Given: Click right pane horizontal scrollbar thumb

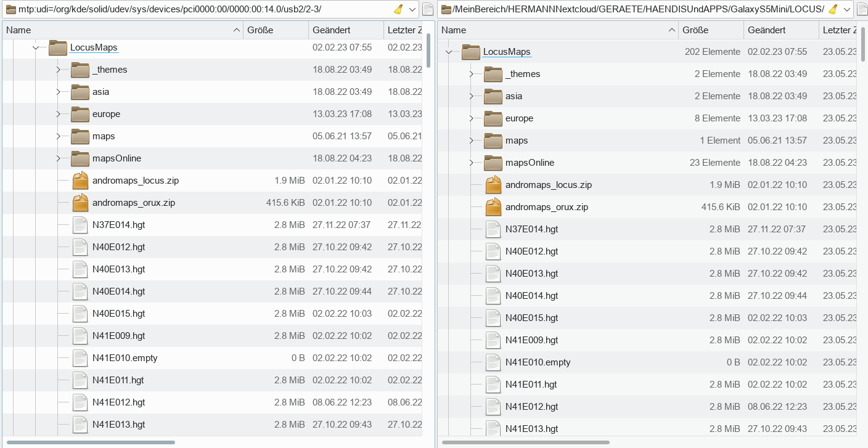Looking at the screenshot, I should (526, 442).
